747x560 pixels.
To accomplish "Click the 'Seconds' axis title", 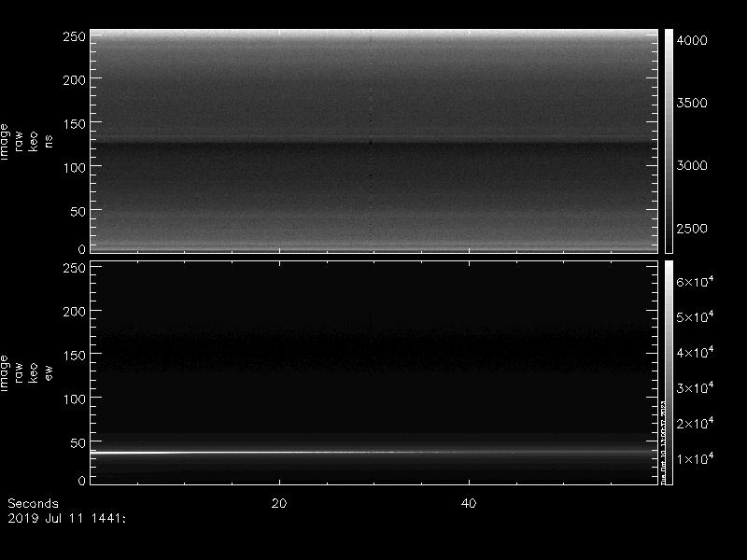I will pos(33,503).
